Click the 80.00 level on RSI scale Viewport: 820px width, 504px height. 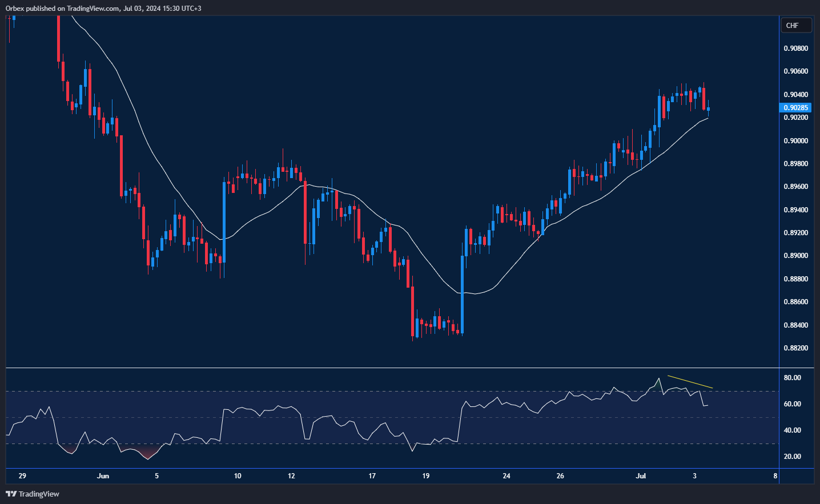pos(792,378)
